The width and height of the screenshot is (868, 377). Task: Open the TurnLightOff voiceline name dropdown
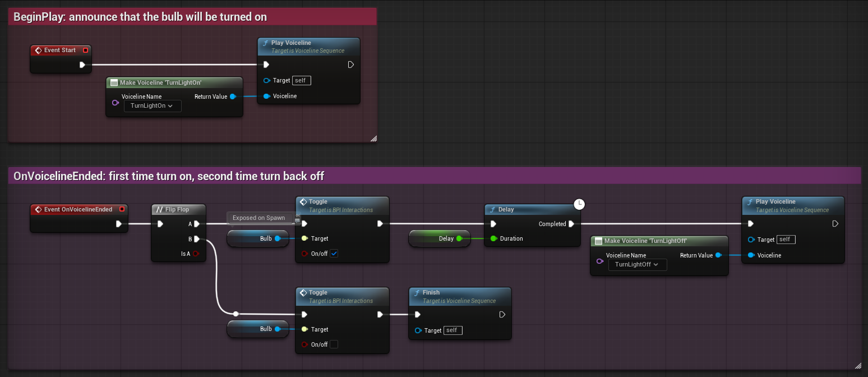638,264
